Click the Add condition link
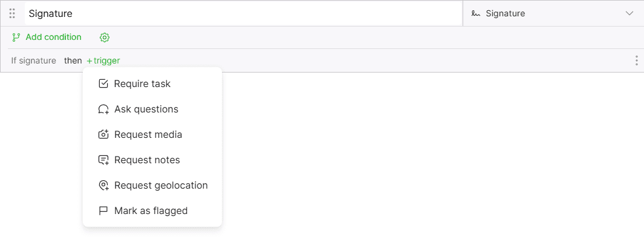The height and width of the screenshot is (237, 644). tap(53, 37)
